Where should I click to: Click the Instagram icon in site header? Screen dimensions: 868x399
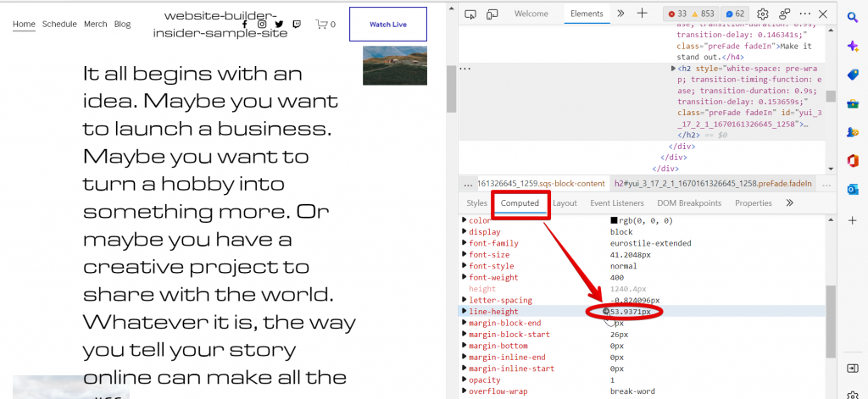coord(262,25)
